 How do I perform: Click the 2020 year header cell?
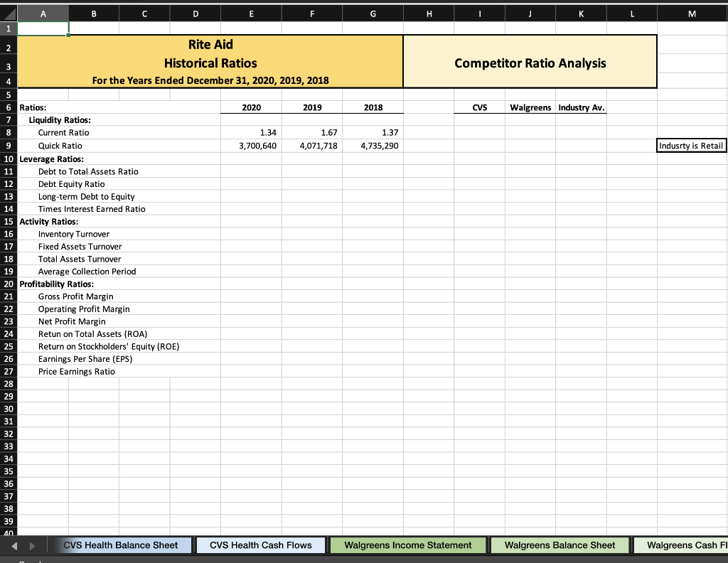[251, 107]
